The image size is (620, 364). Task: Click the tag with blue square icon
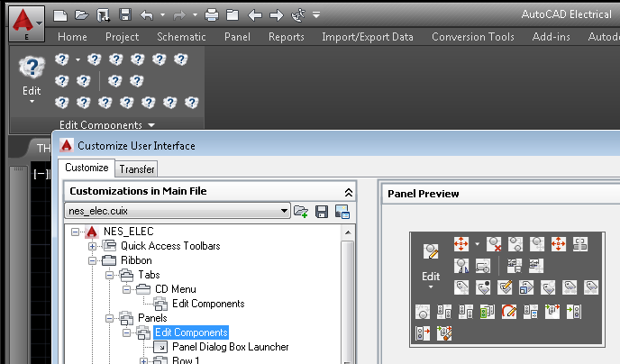click(x=526, y=287)
